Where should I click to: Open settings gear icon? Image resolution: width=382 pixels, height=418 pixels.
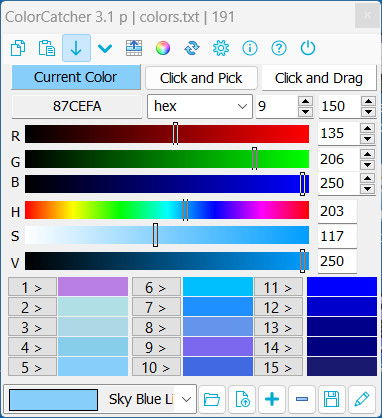(221, 48)
